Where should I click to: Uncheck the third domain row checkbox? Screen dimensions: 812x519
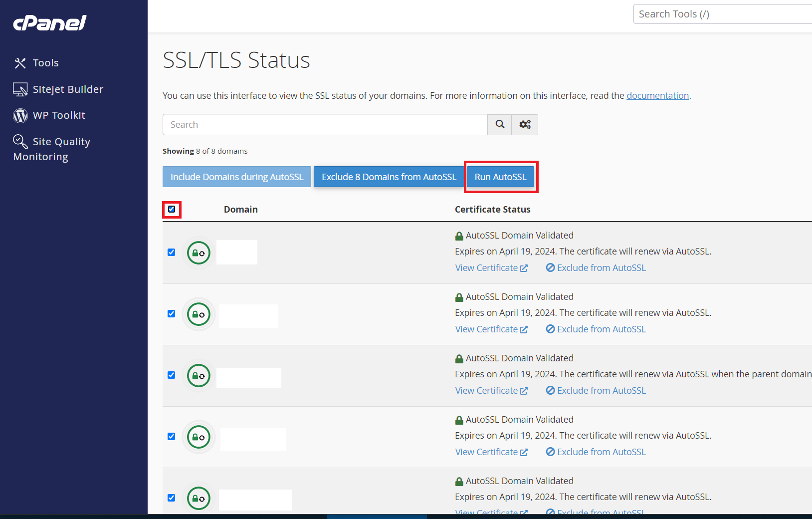point(172,375)
